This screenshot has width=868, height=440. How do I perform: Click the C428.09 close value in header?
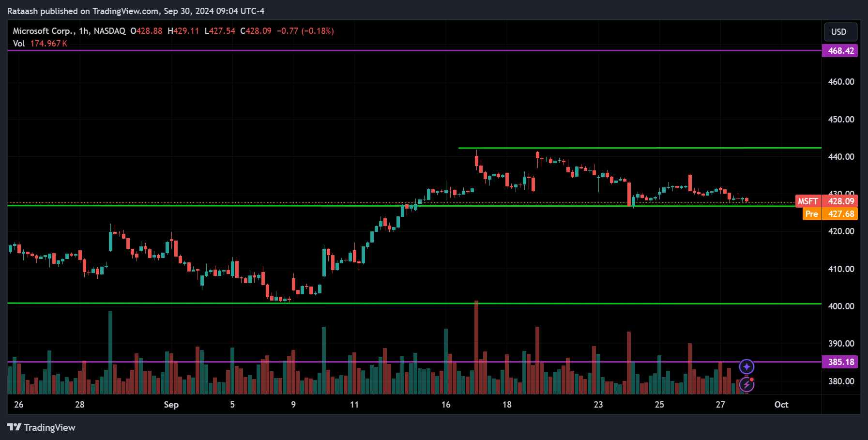pos(256,31)
